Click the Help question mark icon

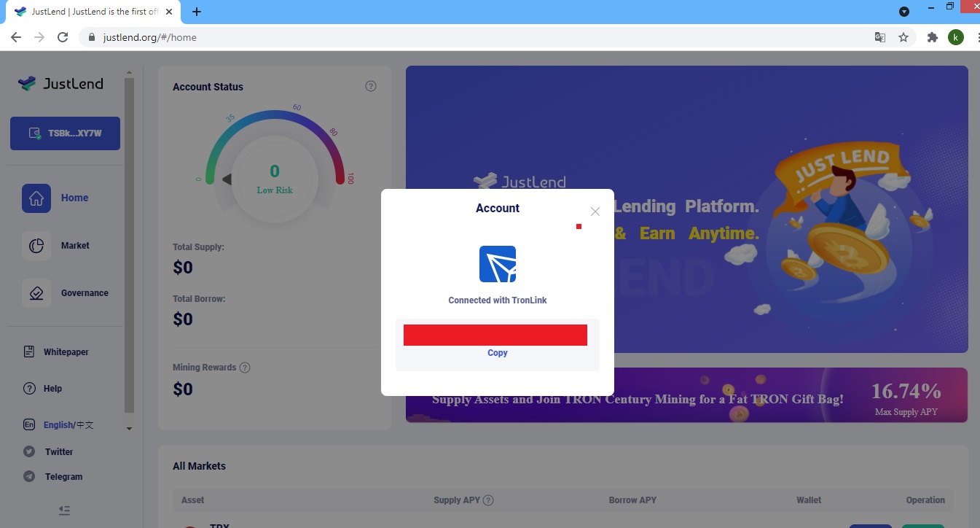pos(29,389)
